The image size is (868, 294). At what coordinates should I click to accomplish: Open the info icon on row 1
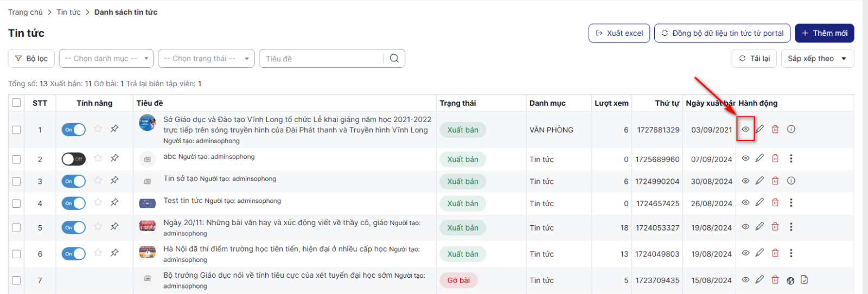pos(791,129)
